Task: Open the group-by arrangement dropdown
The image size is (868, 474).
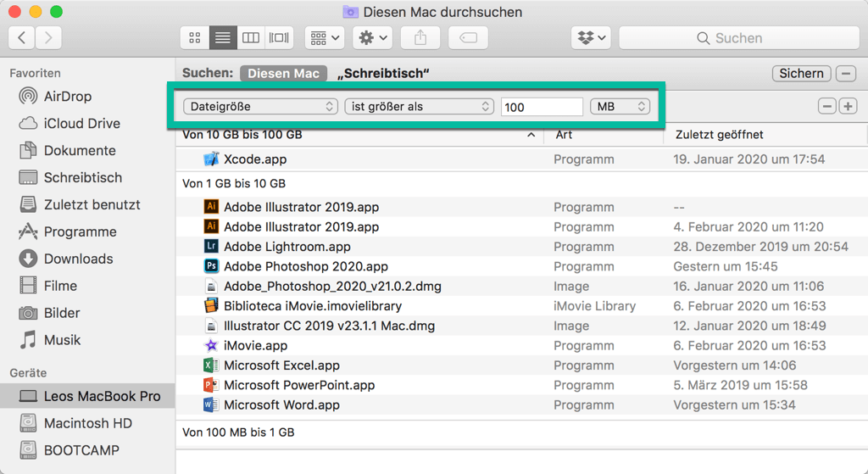Action: (325, 37)
